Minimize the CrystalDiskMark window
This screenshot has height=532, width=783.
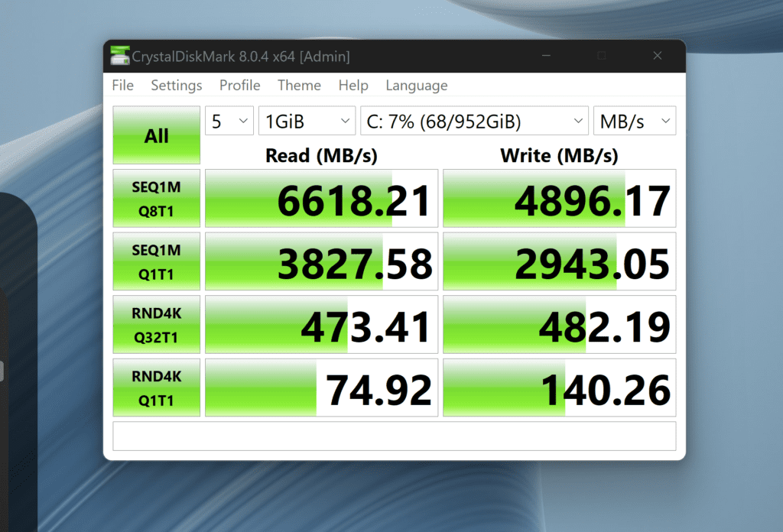pyautogui.click(x=546, y=56)
